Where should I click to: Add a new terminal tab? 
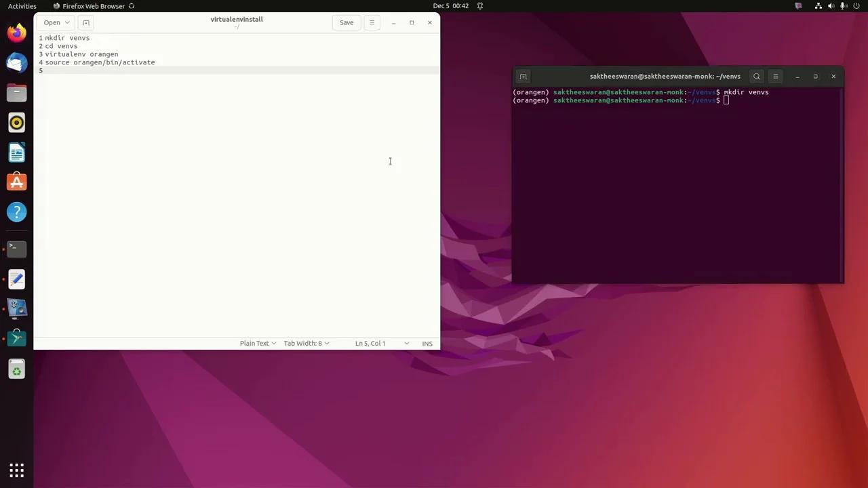[523, 77]
